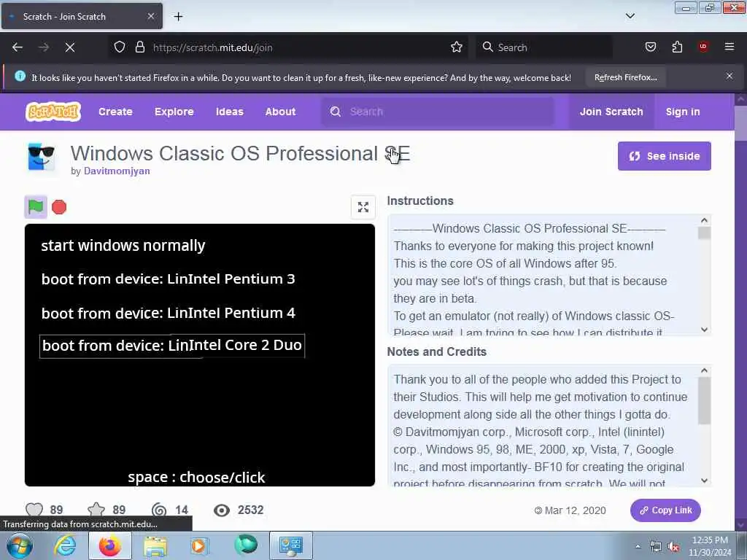Click Sign in on Scratch navbar
Screen dimensions: 747x560
683,112
